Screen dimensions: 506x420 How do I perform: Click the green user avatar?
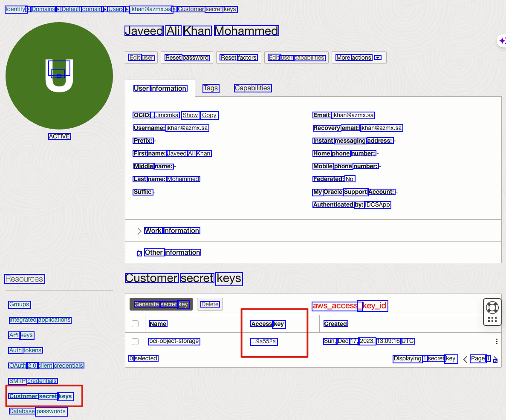click(x=59, y=76)
